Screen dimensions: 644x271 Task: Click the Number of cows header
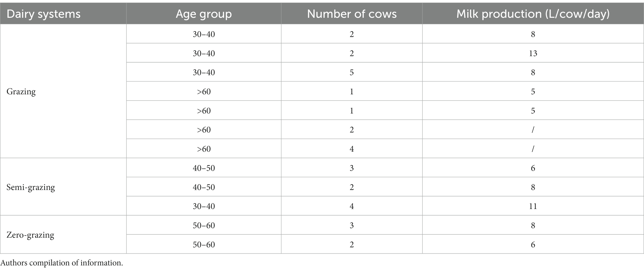click(352, 14)
